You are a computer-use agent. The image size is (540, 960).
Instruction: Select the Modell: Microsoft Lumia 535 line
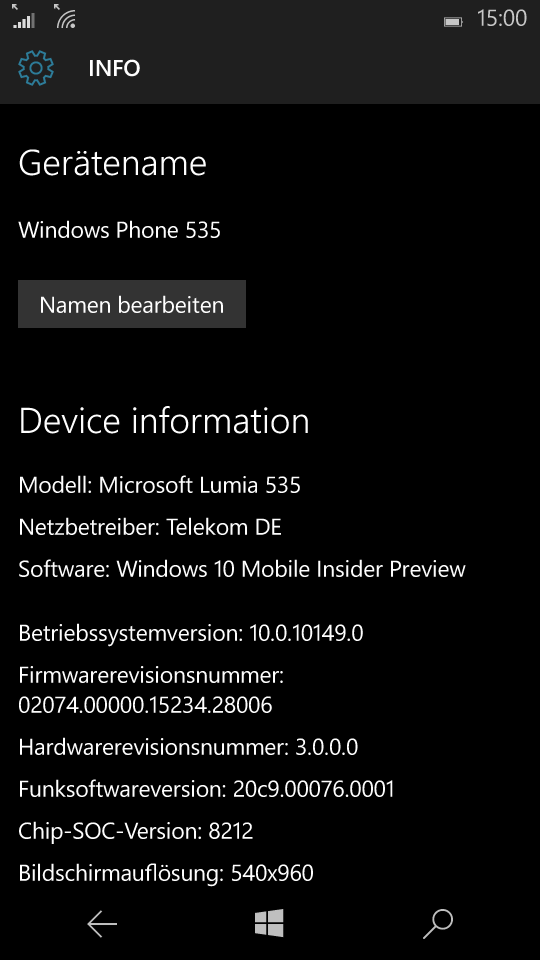[x=160, y=486]
